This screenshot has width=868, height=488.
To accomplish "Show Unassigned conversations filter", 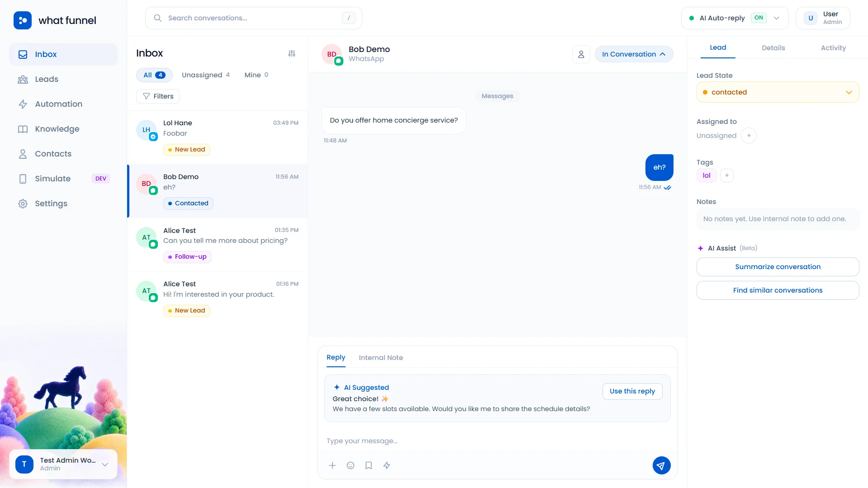I will click(206, 75).
